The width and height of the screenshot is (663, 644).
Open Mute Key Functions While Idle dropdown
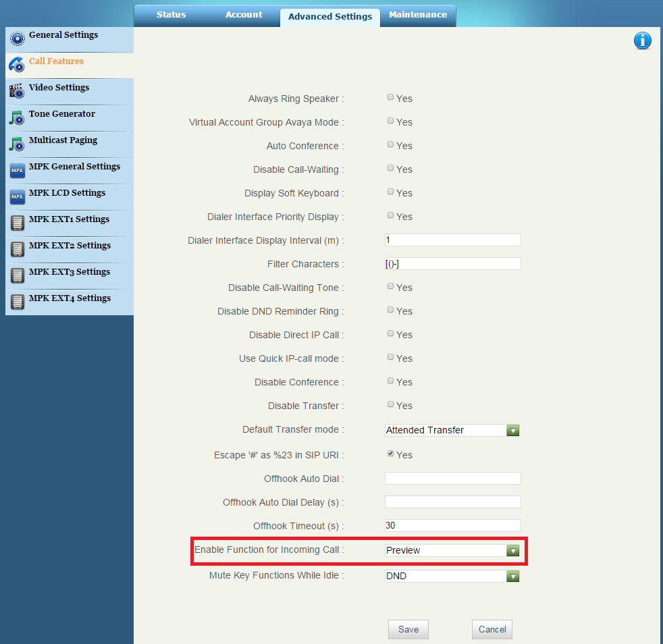point(512,576)
